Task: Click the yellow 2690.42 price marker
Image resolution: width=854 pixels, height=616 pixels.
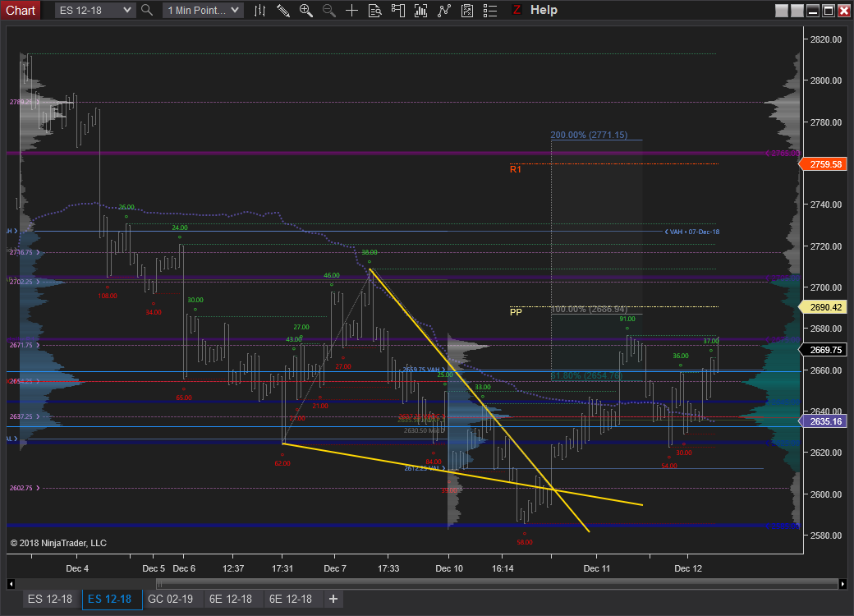Action: coord(823,307)
